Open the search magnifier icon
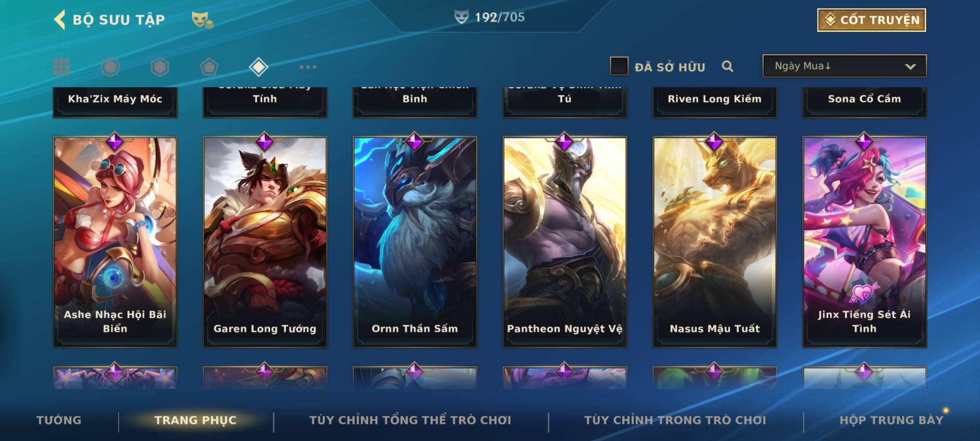980x441 pixels. point(727,66)
